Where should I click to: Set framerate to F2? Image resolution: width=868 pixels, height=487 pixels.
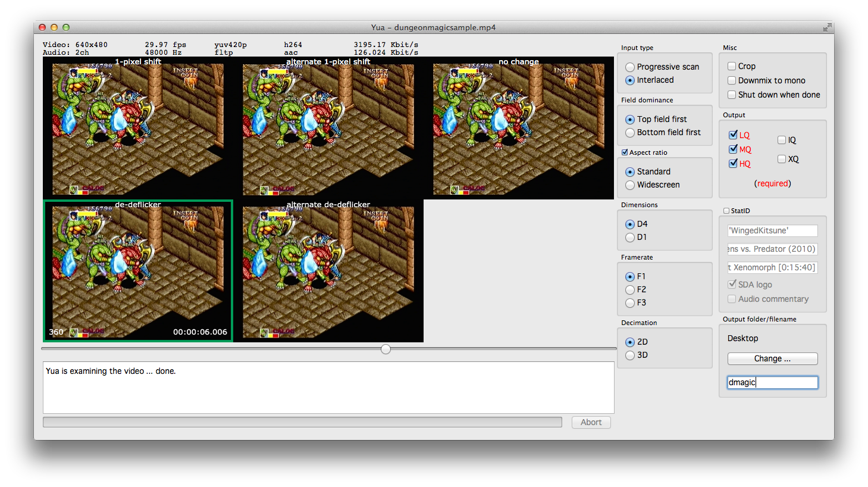pos(630,290)
